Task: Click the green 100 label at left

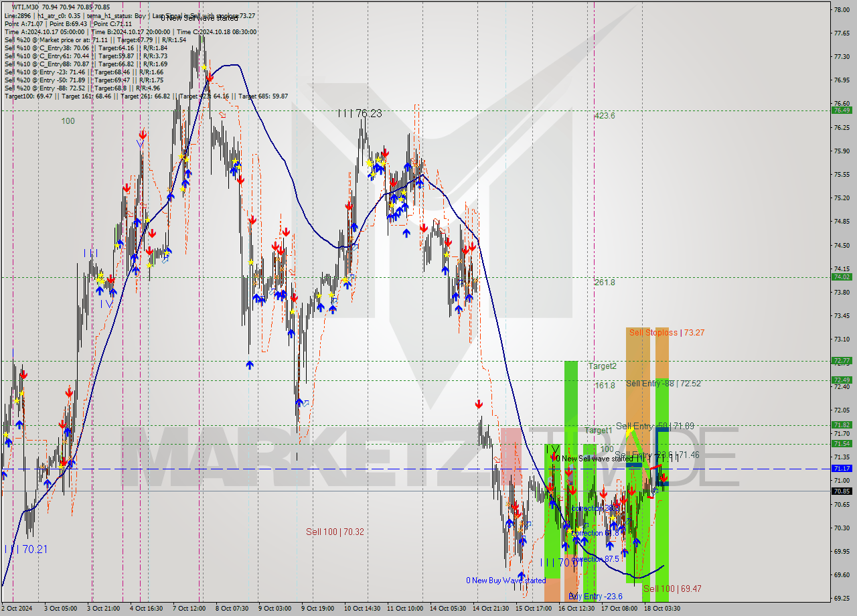Action: pyautogui.click(x=68, y=121)
